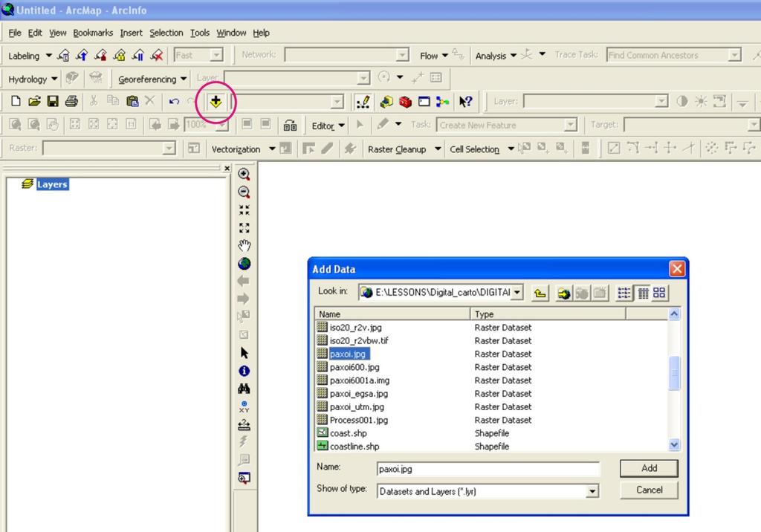Open the Go To XY tool

244,406
